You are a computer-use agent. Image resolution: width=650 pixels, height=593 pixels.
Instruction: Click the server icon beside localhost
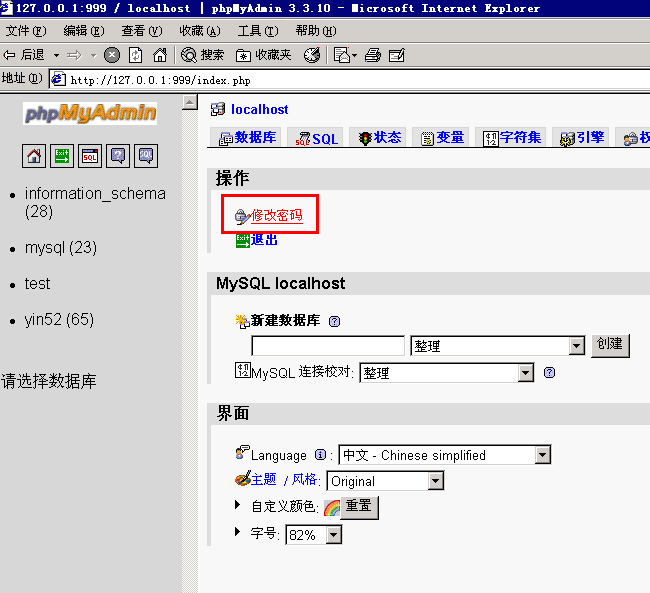[x=218, y=109]
